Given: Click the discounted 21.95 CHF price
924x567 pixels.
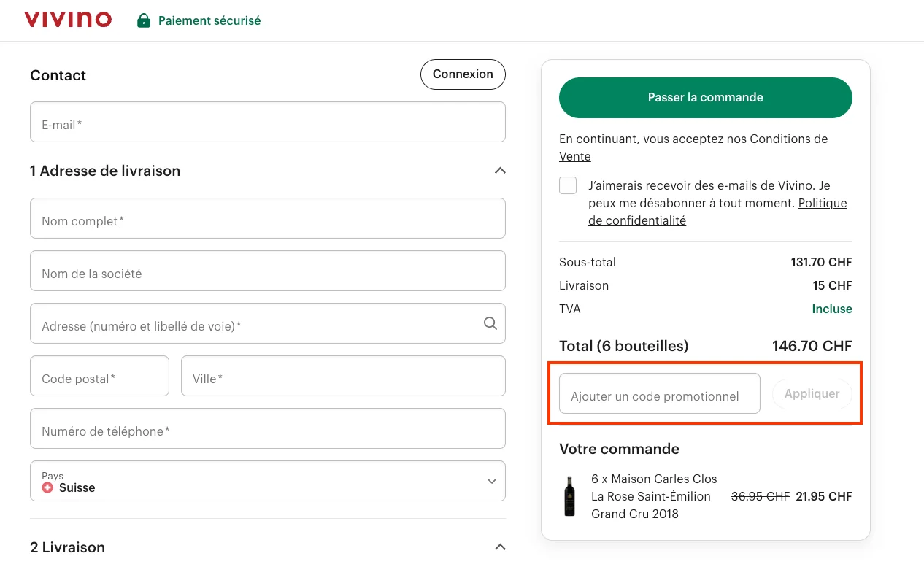Looking at the screenshot, I should pyautogui.click(x=824, y=496).
